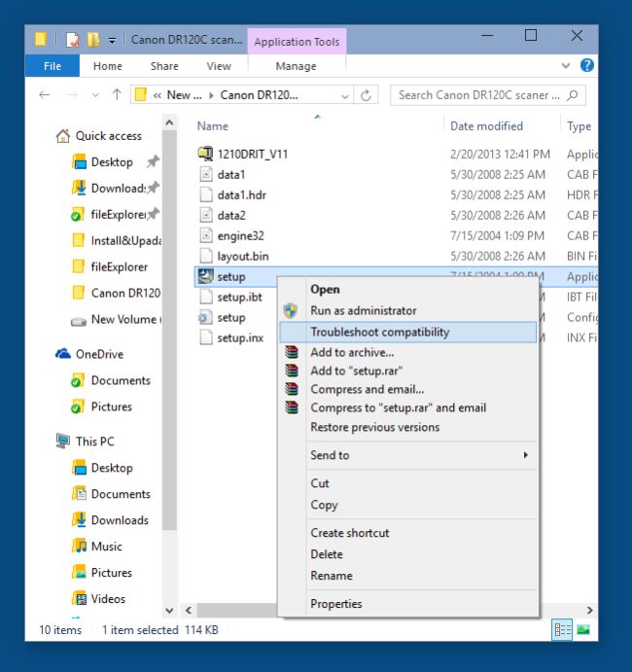Viewport: 632px width, 672px height.
Task: Open OneDrive Documents folder
Action: [121, 380]
